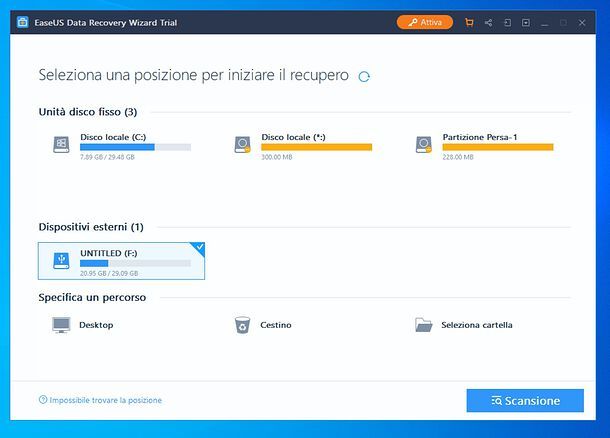Click the 'Desktop' path label
The width and height of the screenshot is (610, 438).
pyautogui.click(x=96, y=325)
